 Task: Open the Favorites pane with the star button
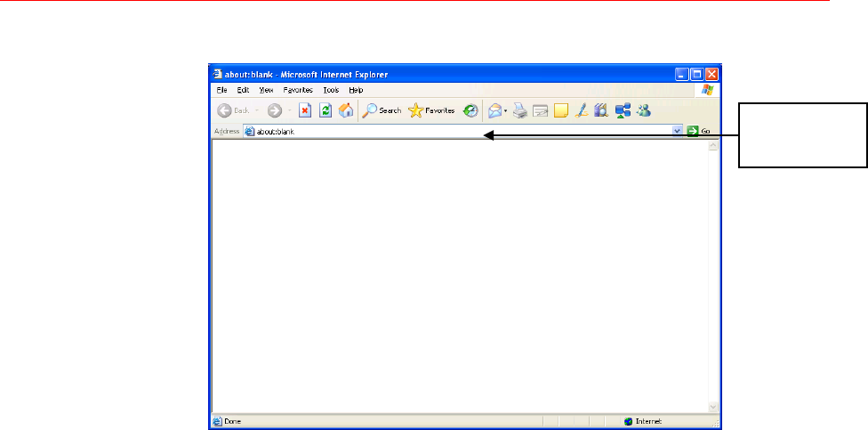[x=432, y=110]
